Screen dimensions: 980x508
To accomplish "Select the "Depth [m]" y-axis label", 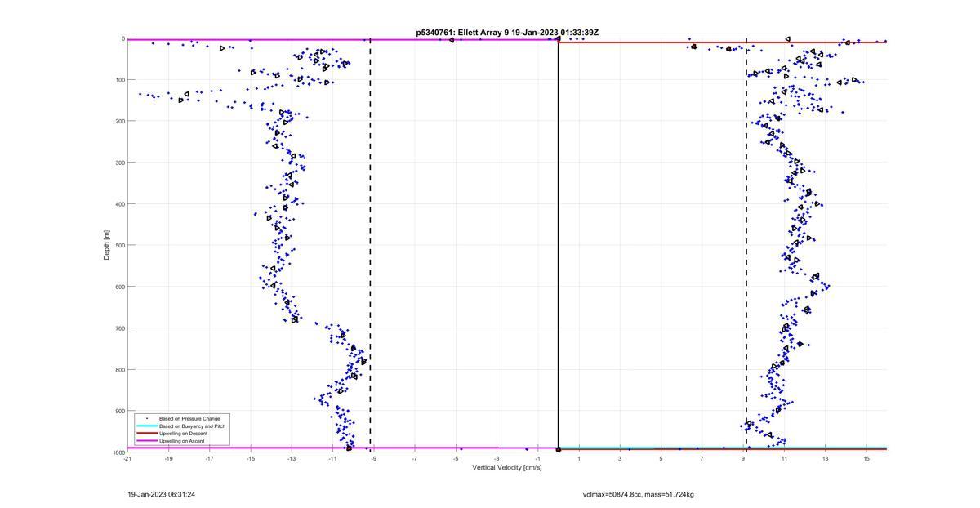I will point(106,245).
